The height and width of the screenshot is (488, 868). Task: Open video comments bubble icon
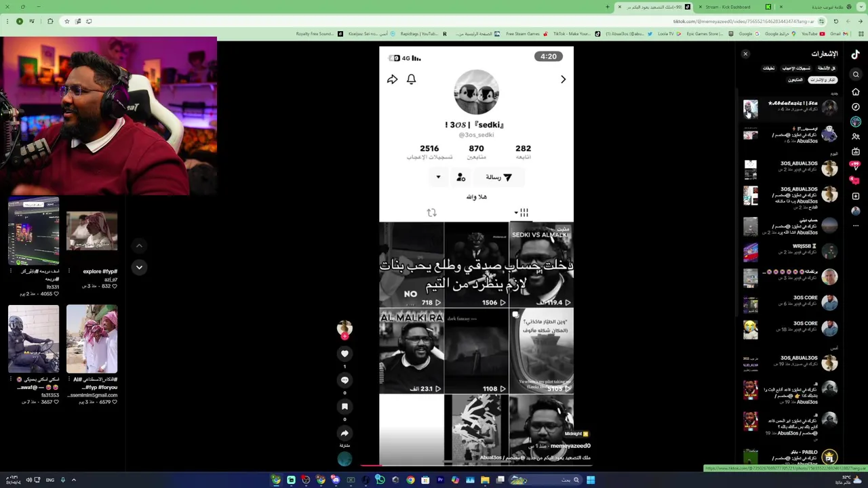(344, 380)
